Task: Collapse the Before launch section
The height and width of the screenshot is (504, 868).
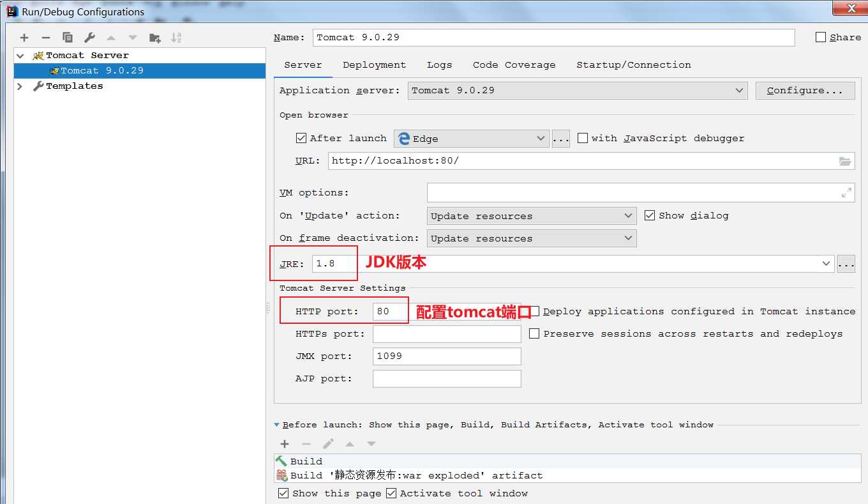Action: [x=276, y=425]
